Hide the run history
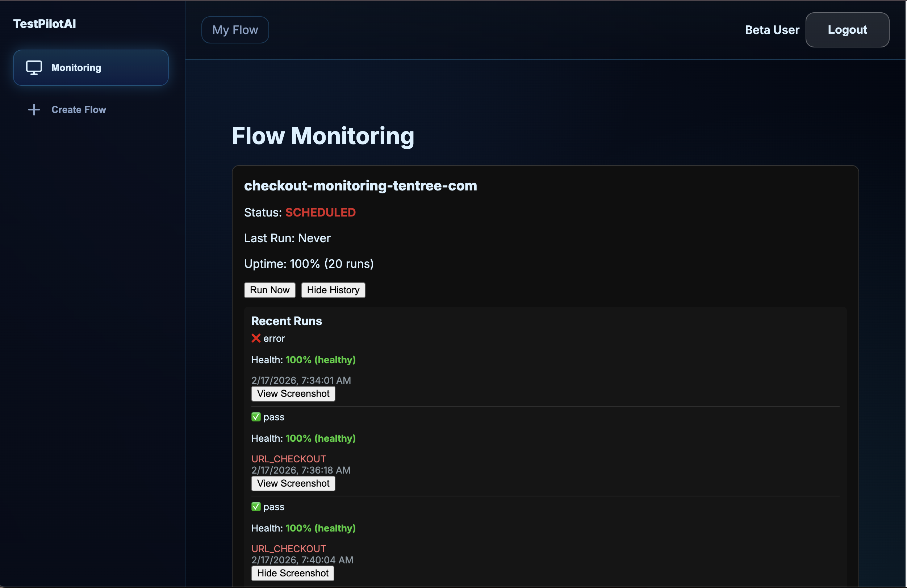 click(x=333, y=290)
